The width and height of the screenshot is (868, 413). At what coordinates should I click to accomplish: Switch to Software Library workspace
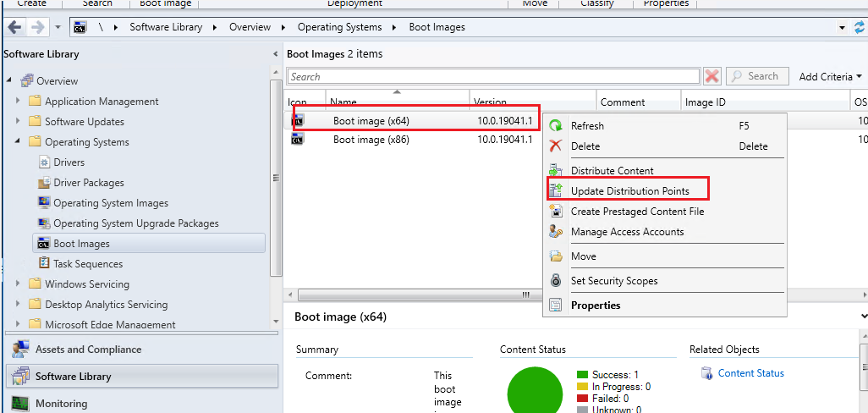[x=142, y=377]
